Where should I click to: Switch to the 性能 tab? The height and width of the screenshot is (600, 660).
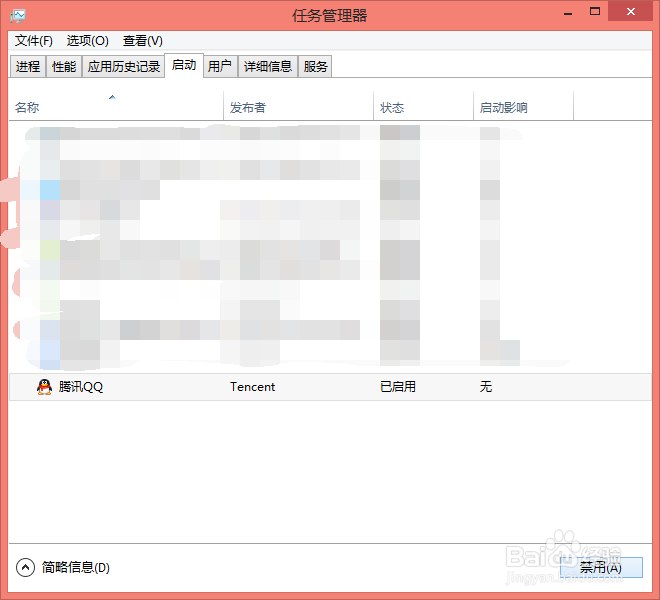point(64,67)
